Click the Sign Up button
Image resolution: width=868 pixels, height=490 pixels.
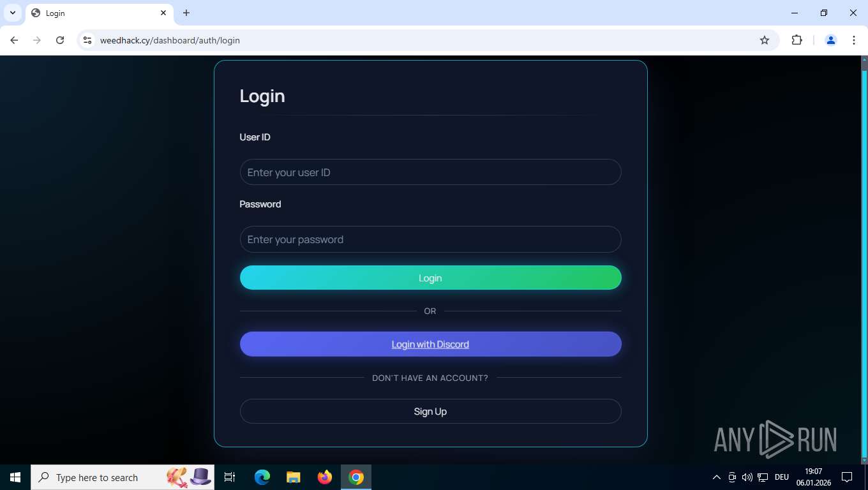click(x=430, y=412)
